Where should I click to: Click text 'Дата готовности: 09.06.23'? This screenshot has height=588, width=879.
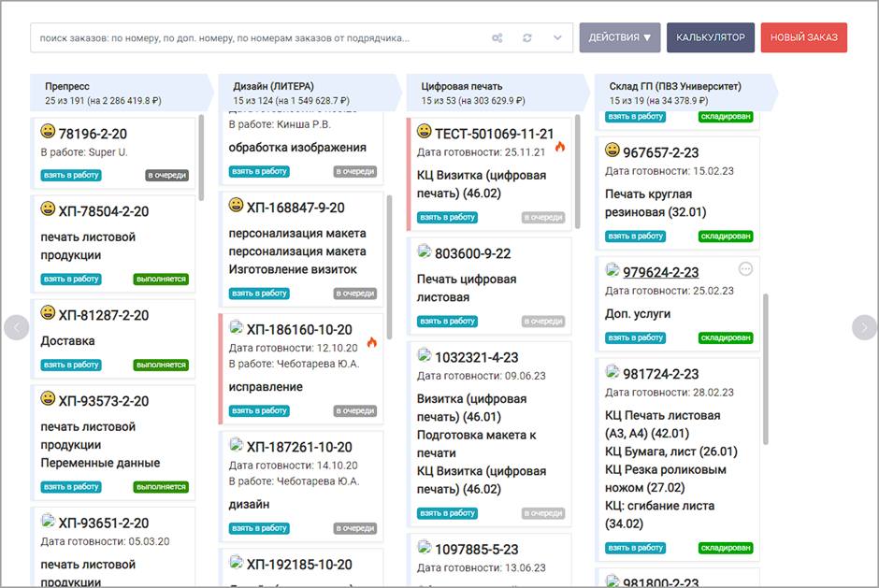[481, 376]
